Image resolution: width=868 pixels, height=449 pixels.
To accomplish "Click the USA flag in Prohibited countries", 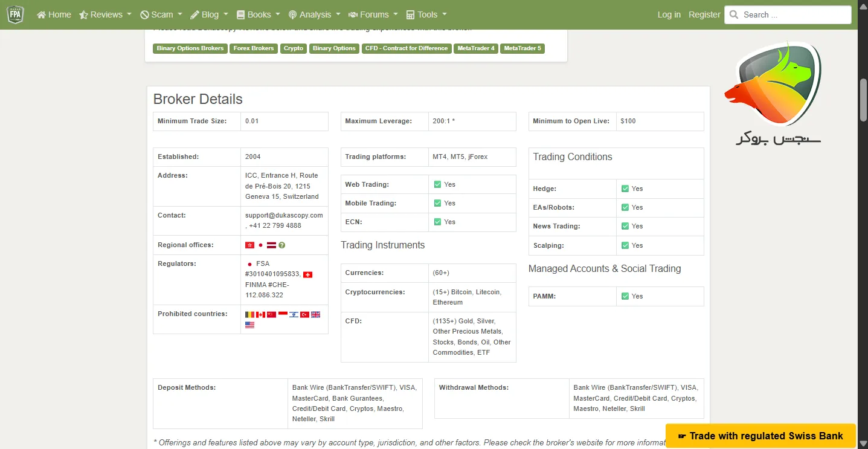I will coord(249,325).
